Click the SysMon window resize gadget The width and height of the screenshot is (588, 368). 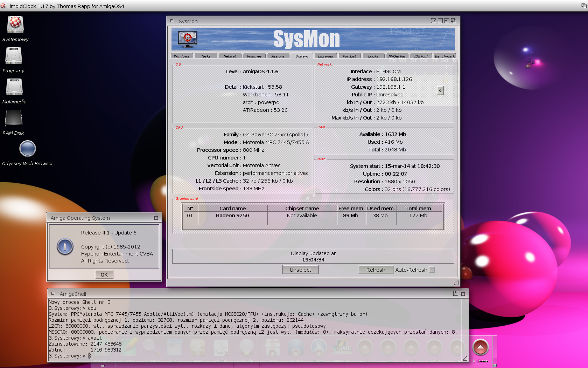456,282
